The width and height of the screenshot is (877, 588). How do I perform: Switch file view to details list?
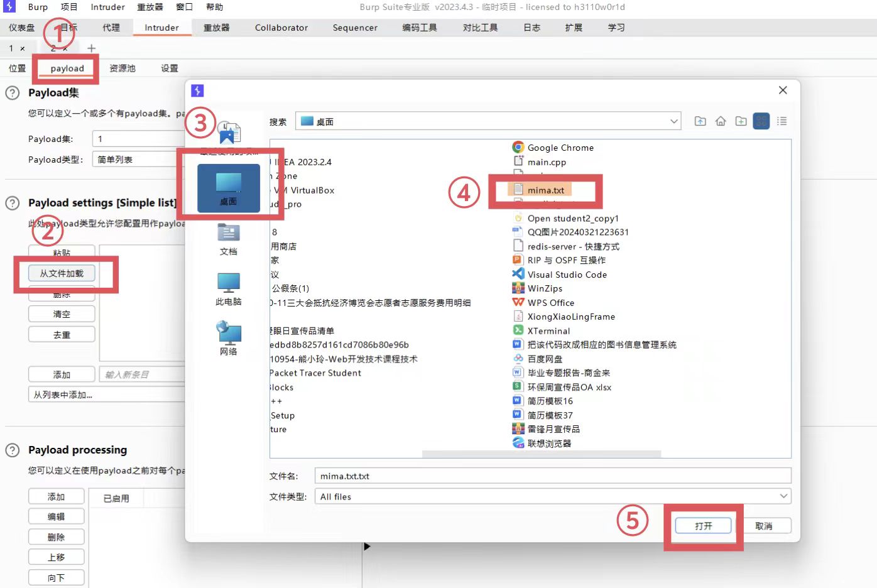782,121
